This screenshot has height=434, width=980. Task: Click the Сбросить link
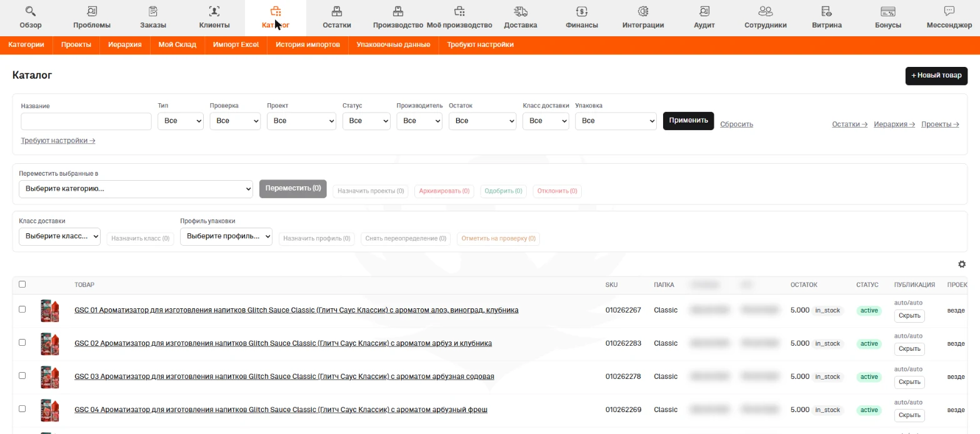point(736,124)
